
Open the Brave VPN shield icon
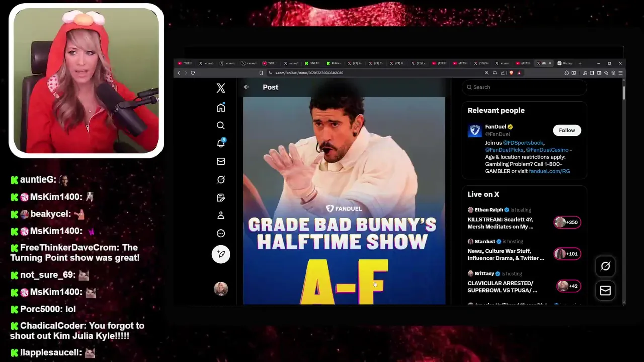coord(613,73)
